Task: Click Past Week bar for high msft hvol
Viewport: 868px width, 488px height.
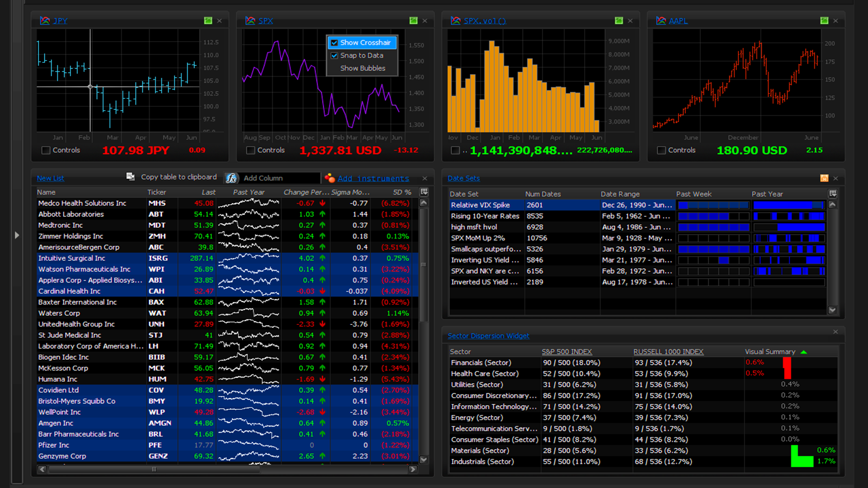Action: coord(713,227)
